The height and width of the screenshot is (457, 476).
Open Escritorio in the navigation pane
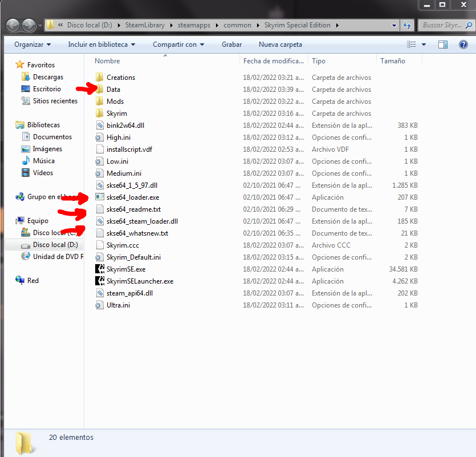pyautogui.click(x=47, y=89)
